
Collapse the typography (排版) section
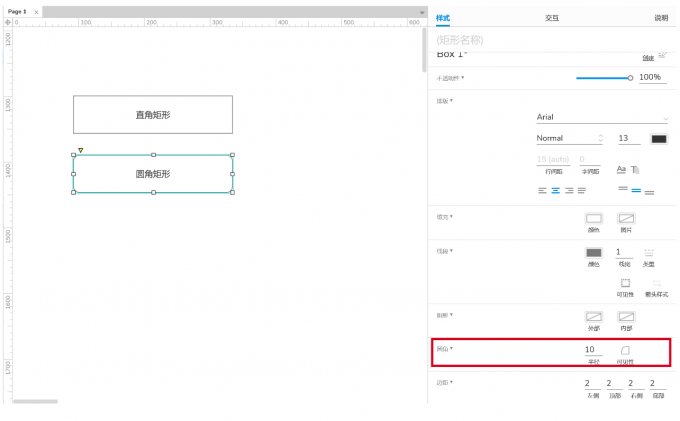point(445,101)
